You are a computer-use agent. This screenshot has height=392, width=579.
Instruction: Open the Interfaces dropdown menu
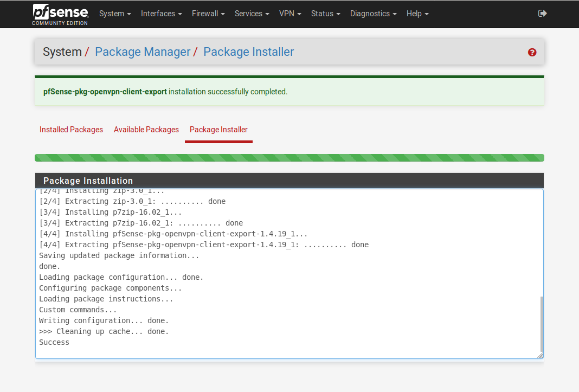(x=162, y=14)
